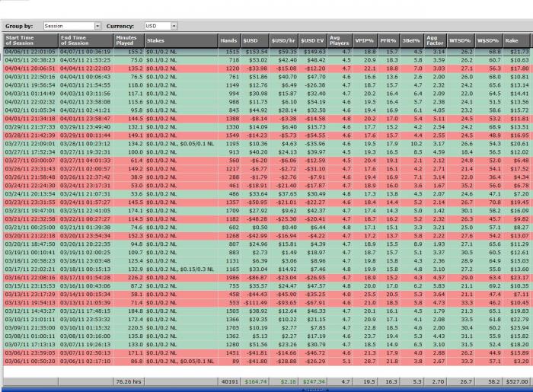Open the Currency USD dropdown
Screen dimensions: 533x392
point(161,26)
